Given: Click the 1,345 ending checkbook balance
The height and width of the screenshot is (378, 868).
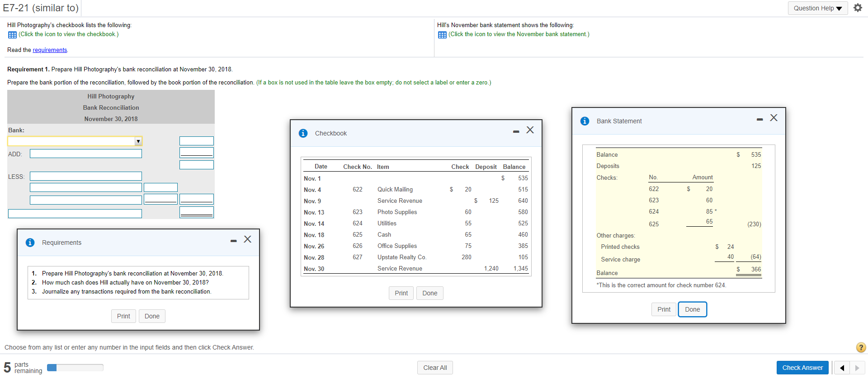Looking at the screenshot, I should click(521, 269).
